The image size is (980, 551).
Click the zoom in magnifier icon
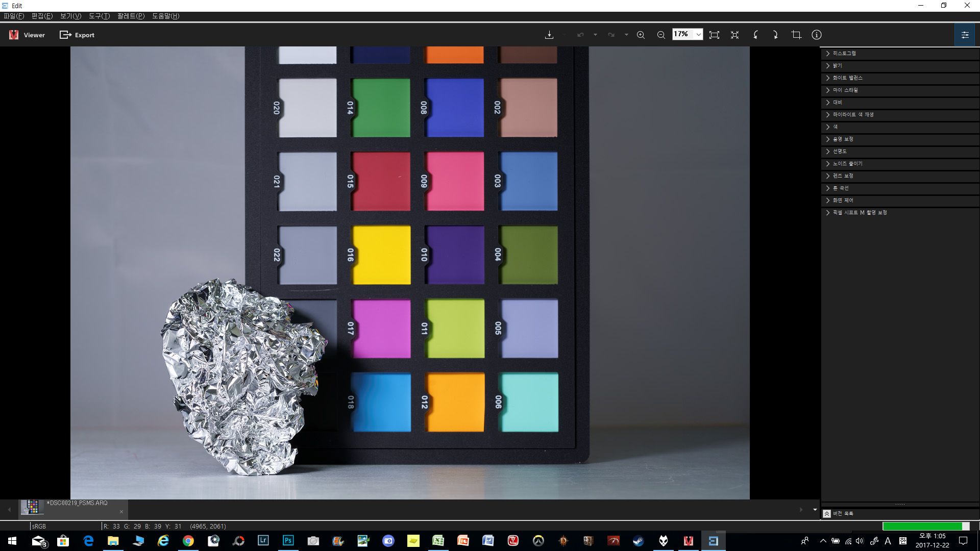point(641,35)
